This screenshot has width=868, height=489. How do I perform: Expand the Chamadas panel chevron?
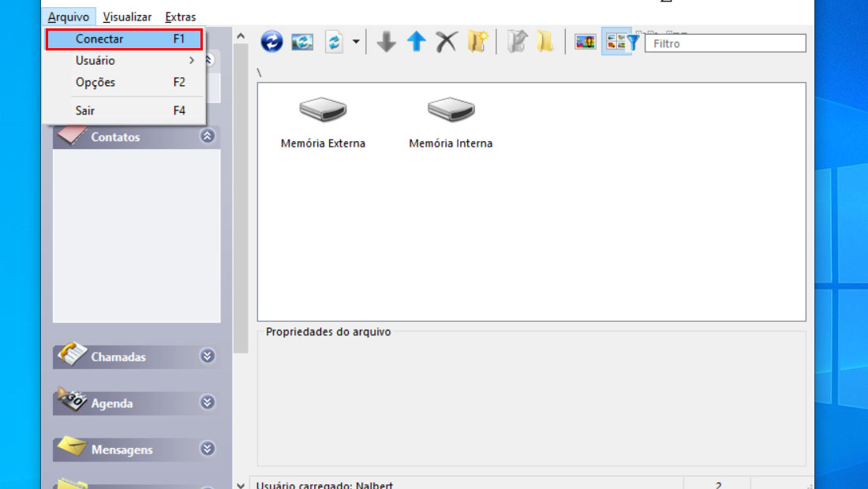pos(207,356)
